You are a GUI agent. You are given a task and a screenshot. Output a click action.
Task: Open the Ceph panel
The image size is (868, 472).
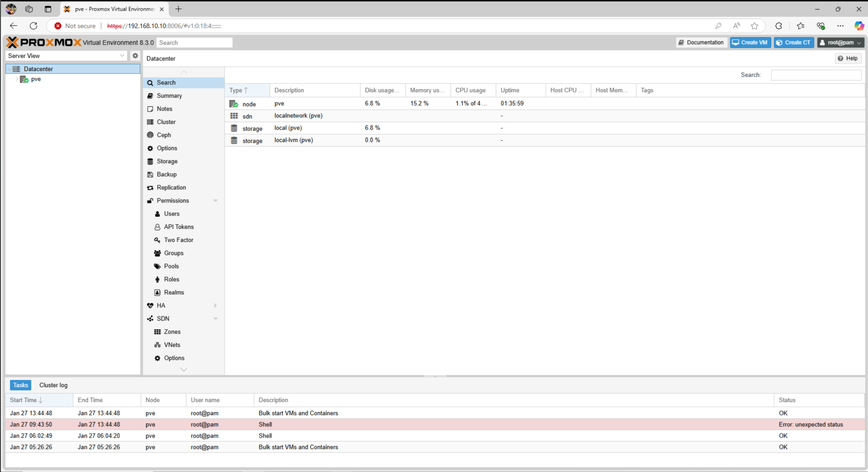point(183,135)
